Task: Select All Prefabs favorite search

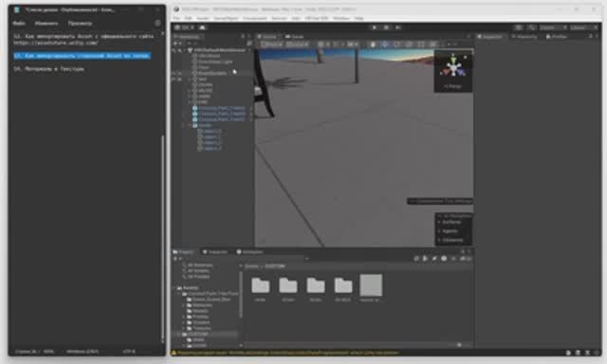Action: 198,277
